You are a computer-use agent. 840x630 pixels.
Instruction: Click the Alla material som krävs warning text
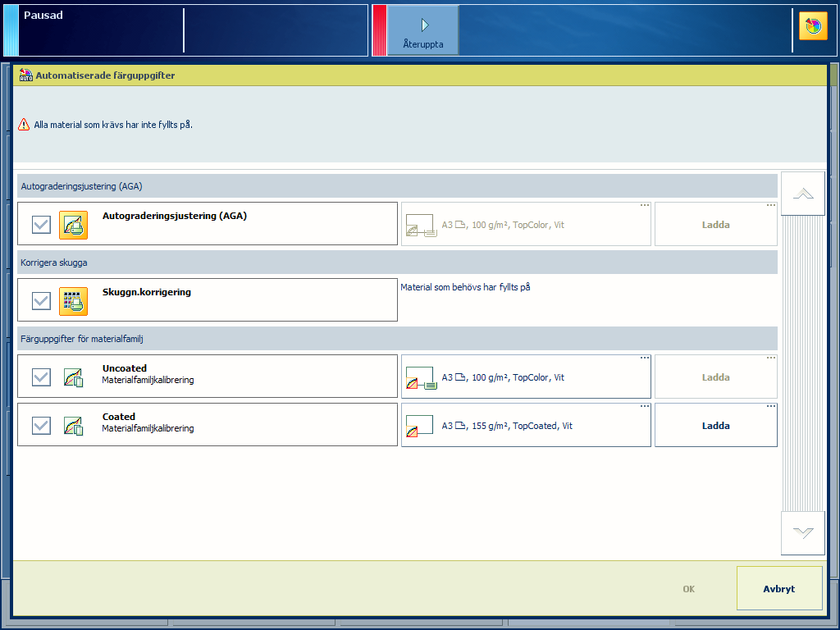[113, 125]
